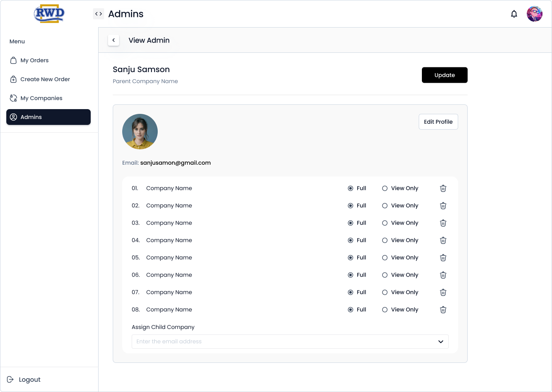Click the RWD logo
This screenshot has width=552, height=392.
pyautogui.click(x=49, y=14)
